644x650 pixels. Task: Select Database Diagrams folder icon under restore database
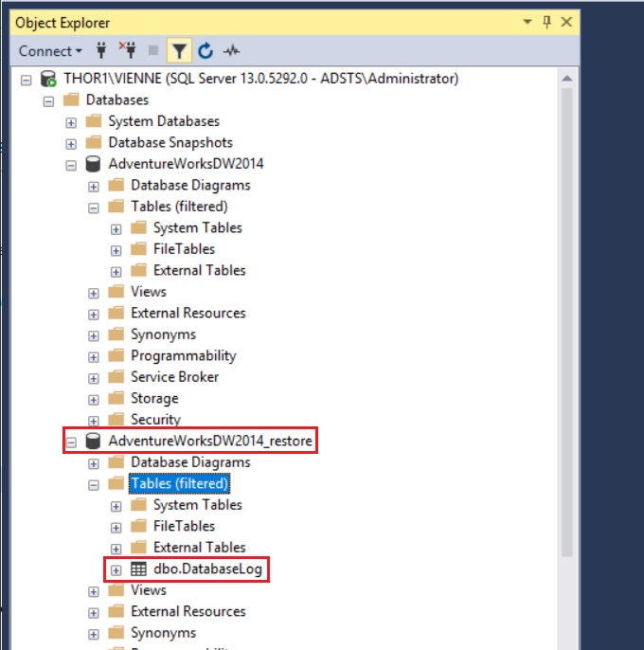pos(116,462)
